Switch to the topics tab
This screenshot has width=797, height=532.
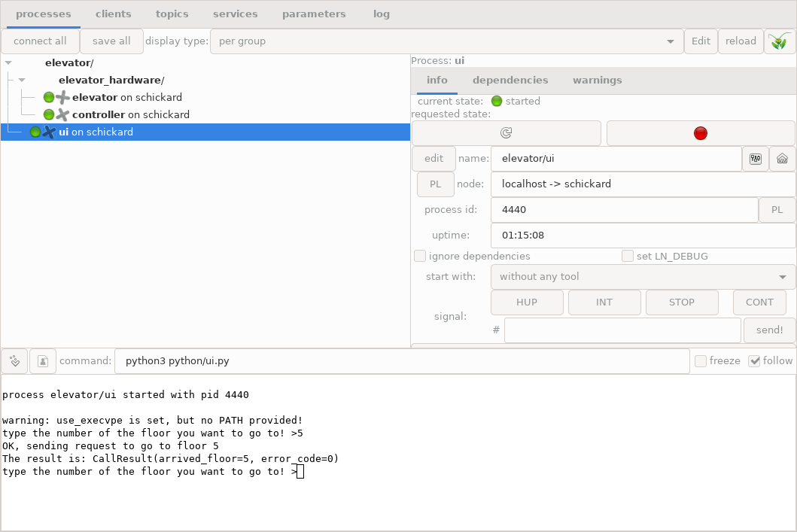[x=172, y=14]
